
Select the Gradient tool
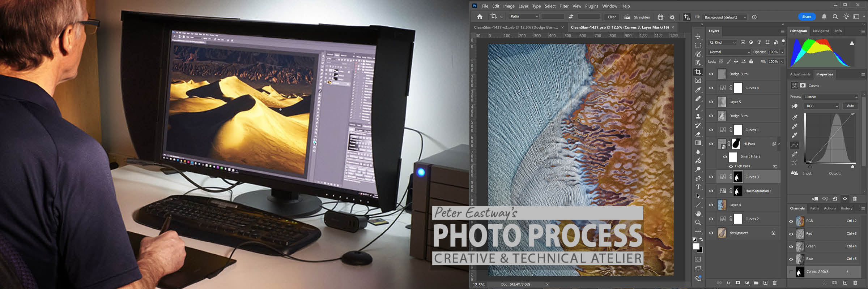698,143
